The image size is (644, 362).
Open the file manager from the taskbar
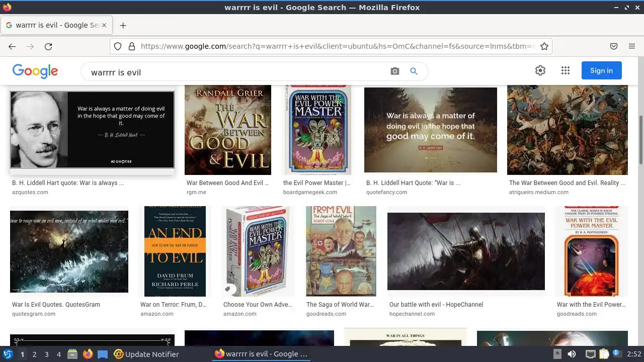(x=72, y=354)
